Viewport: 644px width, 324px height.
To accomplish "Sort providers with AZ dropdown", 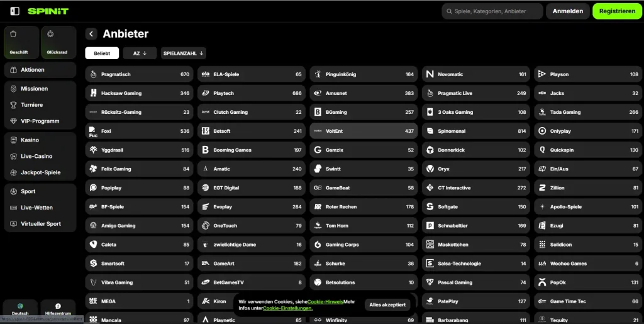I will pyautogui.click(x=140, y=53).
